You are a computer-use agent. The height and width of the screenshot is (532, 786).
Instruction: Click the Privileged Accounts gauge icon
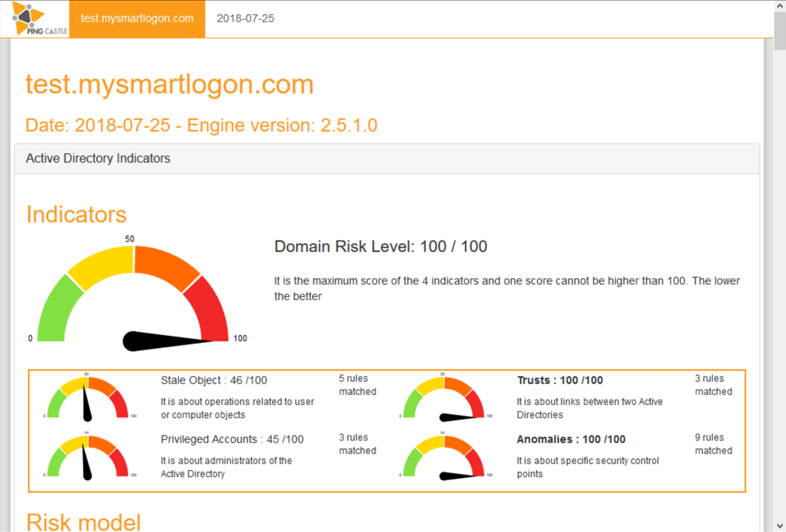[87, 456]
